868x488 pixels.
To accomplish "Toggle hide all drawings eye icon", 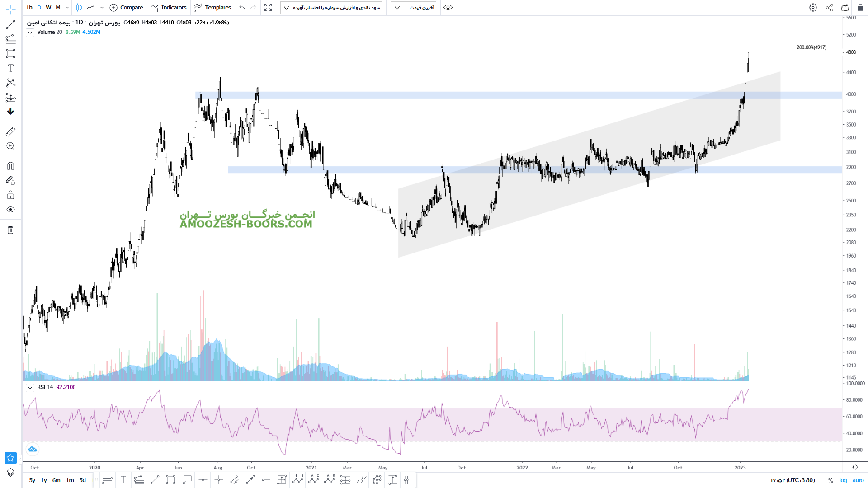I will (10, 210).
